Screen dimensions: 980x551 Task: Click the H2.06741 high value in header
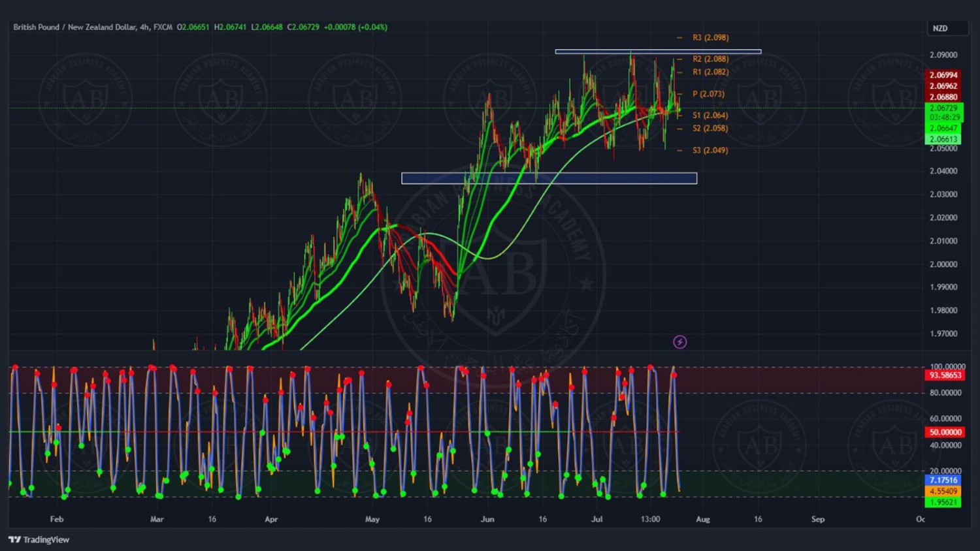(x=230, y=27)
